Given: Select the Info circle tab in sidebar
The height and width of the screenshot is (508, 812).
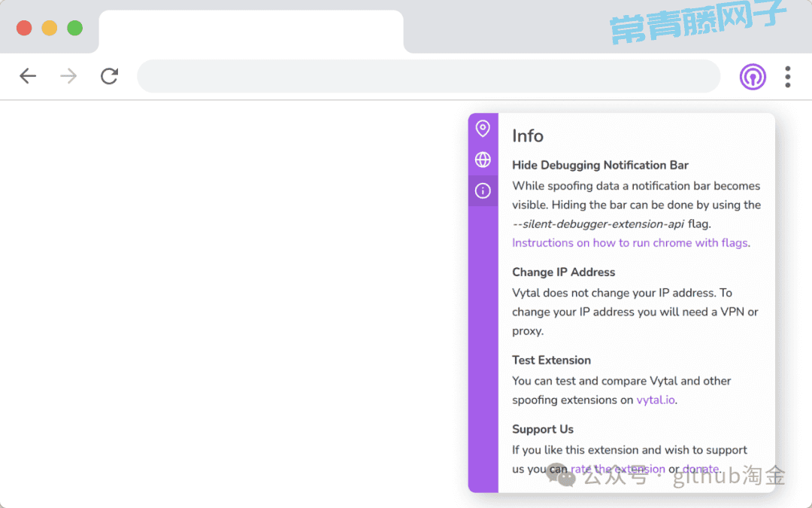Looking at the screenshot, I should (483, 190).
